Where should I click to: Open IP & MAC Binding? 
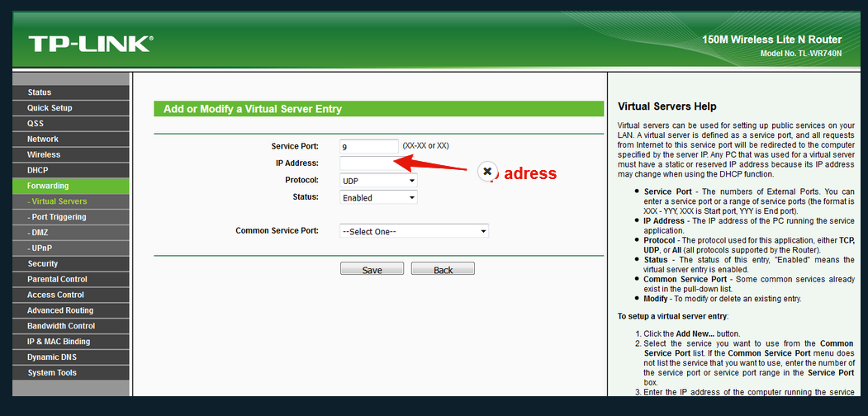pos(71,342)
